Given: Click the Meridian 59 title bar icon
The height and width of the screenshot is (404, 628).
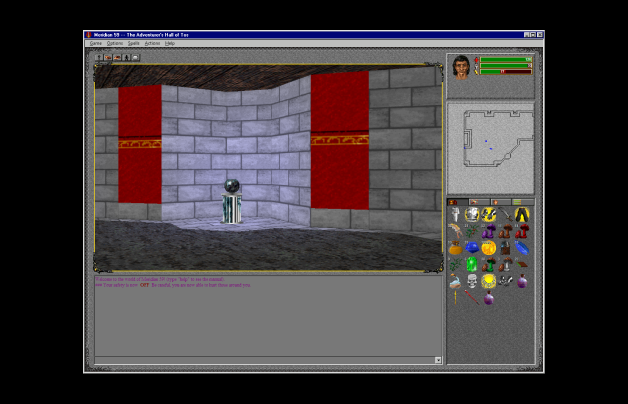Looking at the screenshot, I should pyautogui.click(x=89, y=35).
